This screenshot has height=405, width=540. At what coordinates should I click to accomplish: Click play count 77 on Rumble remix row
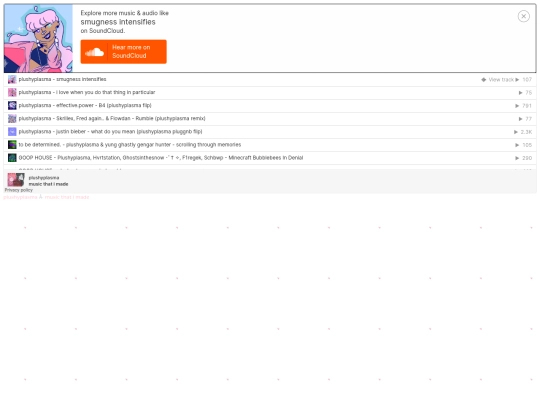(x=529, y=119)
